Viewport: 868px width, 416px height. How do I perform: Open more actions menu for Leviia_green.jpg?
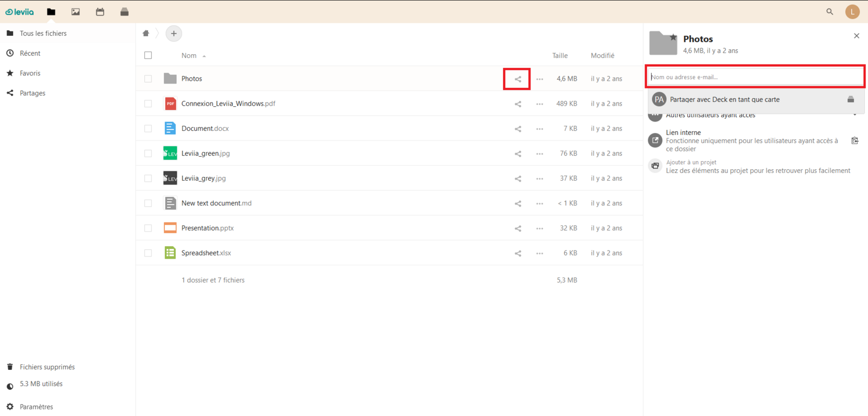pyautogui.click(x=539, y=154)
